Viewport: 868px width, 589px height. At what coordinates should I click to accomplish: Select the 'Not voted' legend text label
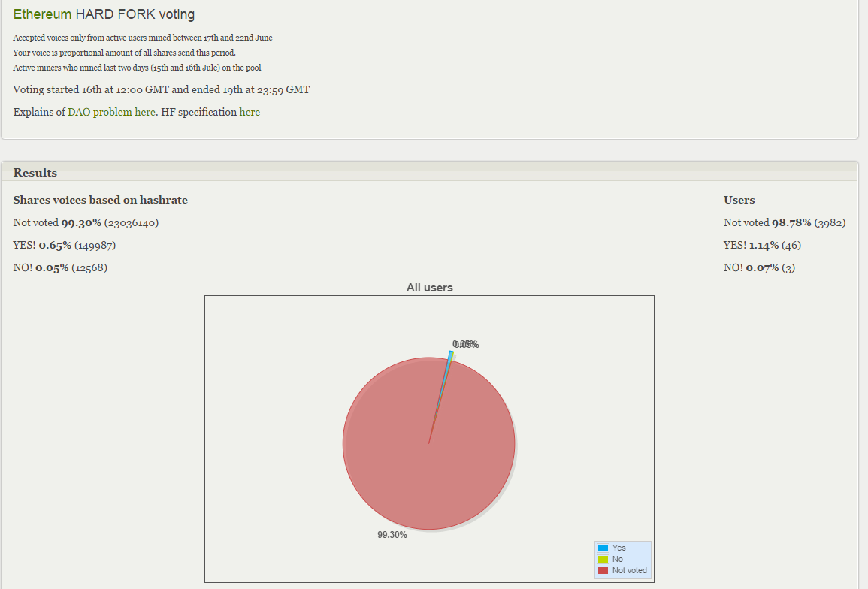click(x=629, y=570)
